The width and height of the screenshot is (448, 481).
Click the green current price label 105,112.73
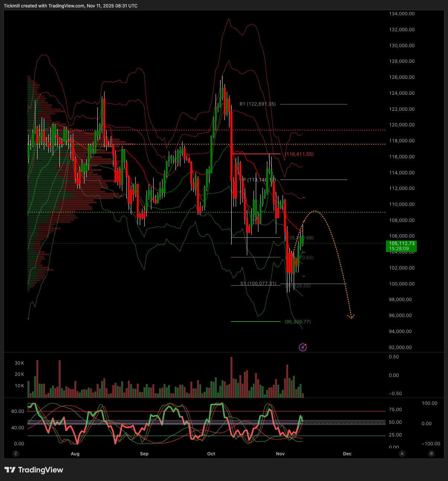(401, 246)
